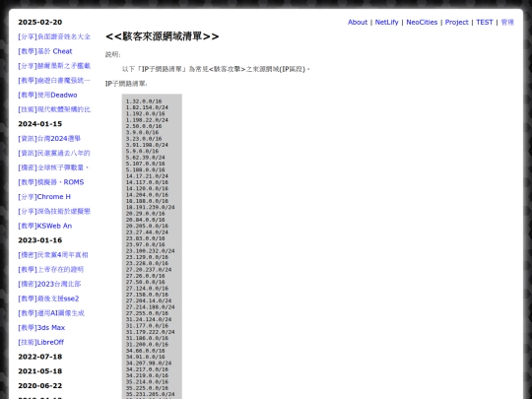The image size is (532, 399).
Task: Open the 管理 admin link
Action: click(507, 22)
